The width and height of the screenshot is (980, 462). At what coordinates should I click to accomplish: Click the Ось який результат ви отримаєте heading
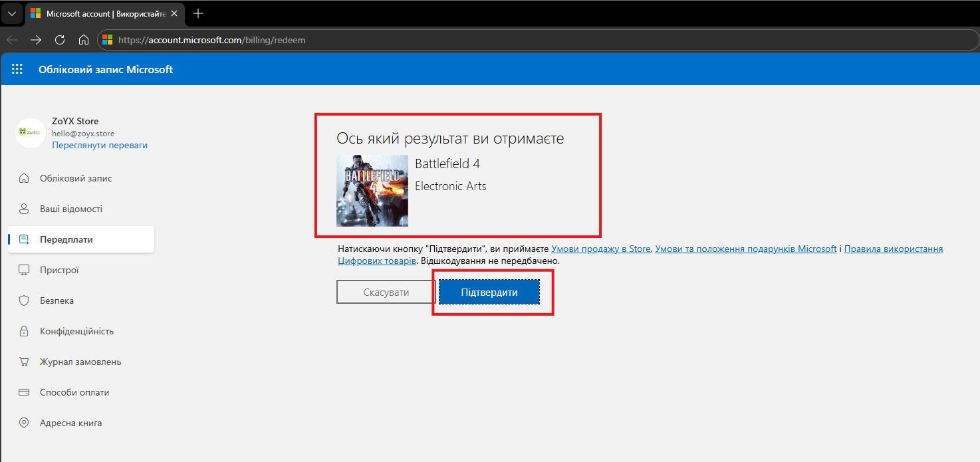[x=450, y=139]
